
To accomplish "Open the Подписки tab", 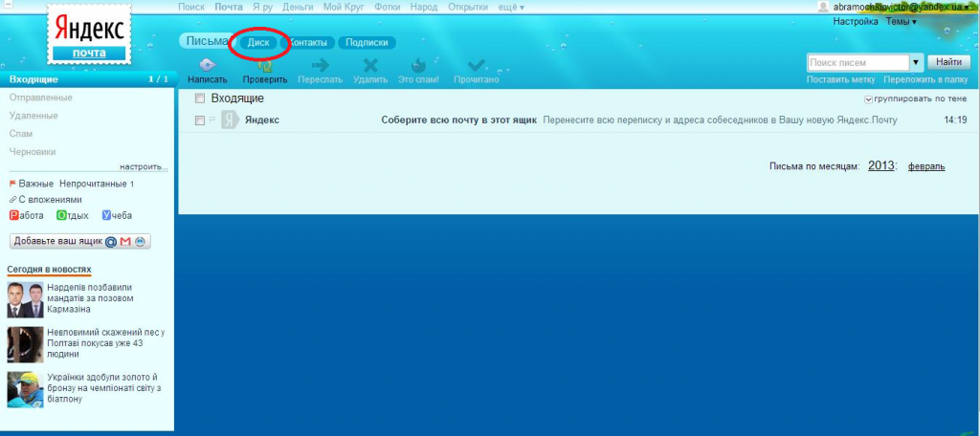I will coord(367,43).
